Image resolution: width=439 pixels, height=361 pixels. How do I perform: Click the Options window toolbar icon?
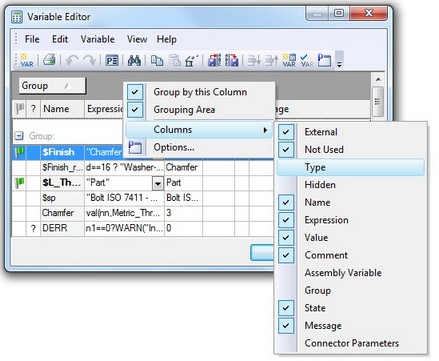click(324, 60)
